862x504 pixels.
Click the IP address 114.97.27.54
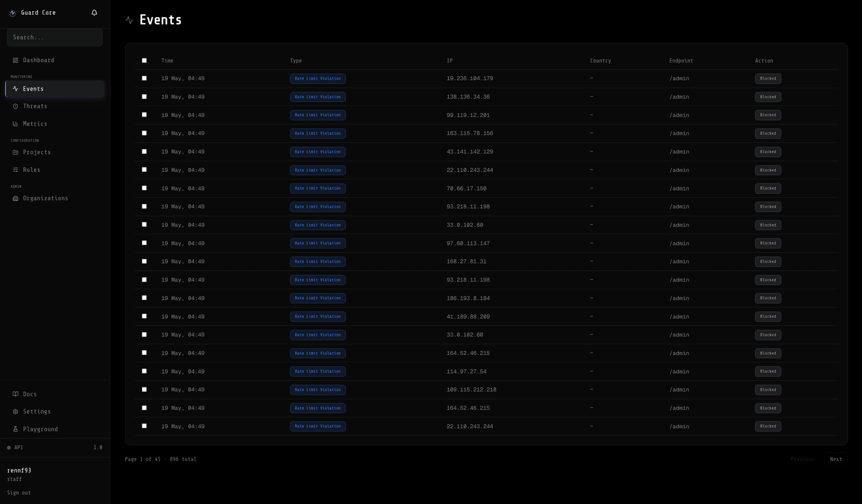pyautogui.click(x=467, y=372)
